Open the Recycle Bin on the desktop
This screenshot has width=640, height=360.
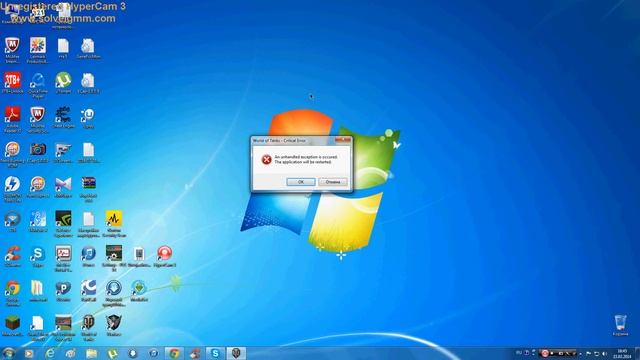tap(620, 325)
